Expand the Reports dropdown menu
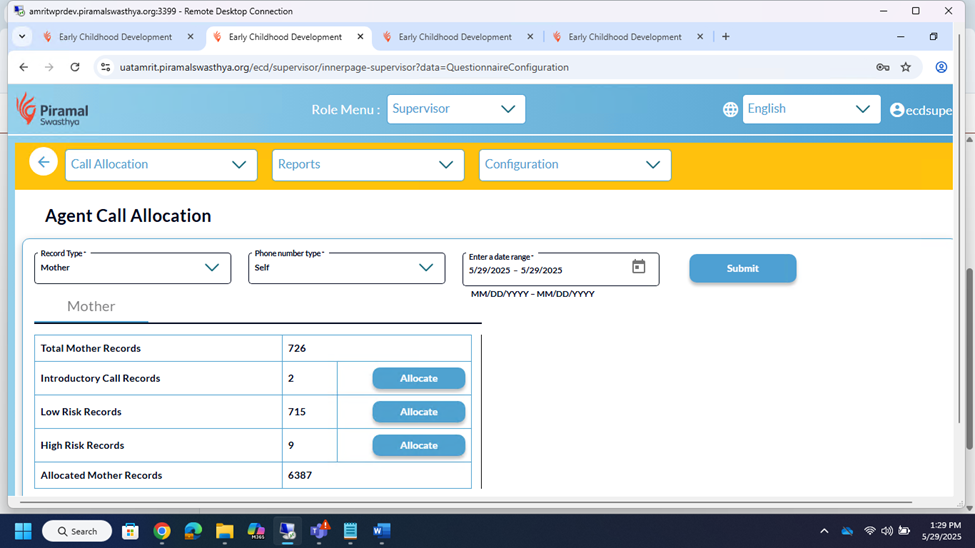The height and width of the screenshot is (548, 975). [367, 165]
